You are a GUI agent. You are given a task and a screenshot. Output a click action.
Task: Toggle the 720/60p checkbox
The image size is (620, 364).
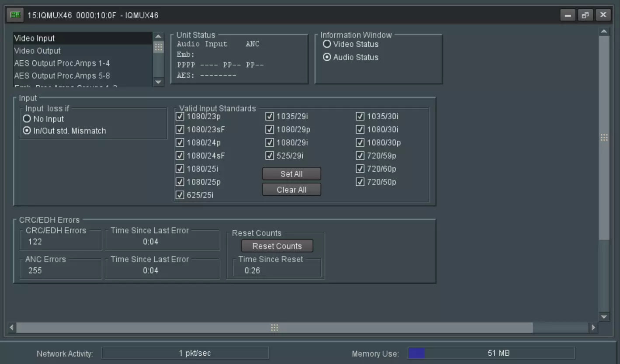click(360, 169)
